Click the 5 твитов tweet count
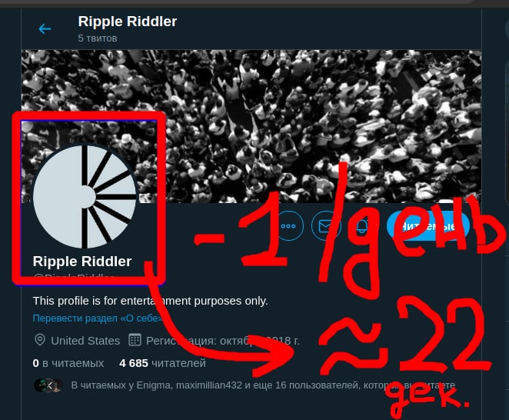 click(x=98, y=38)
